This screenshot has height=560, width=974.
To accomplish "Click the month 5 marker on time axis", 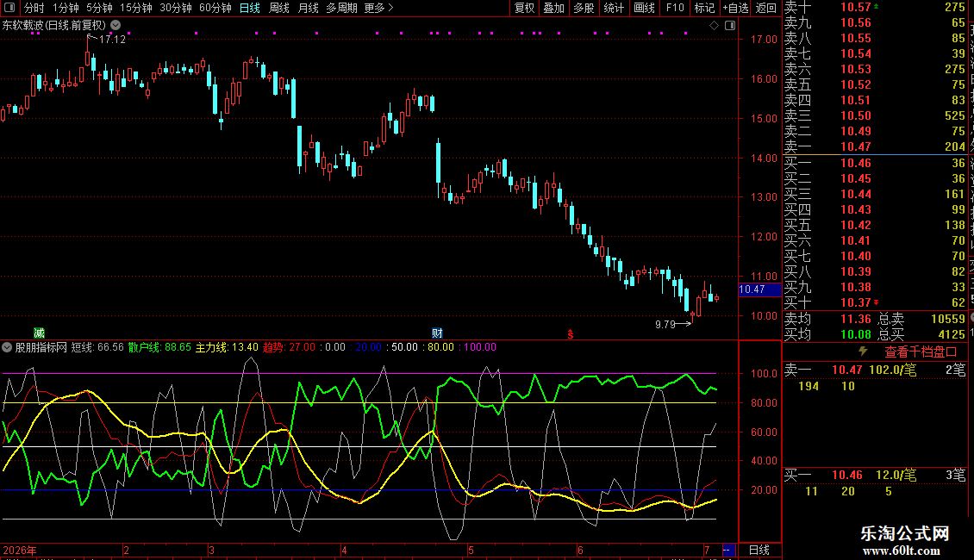I will click(x=471, y=550).
